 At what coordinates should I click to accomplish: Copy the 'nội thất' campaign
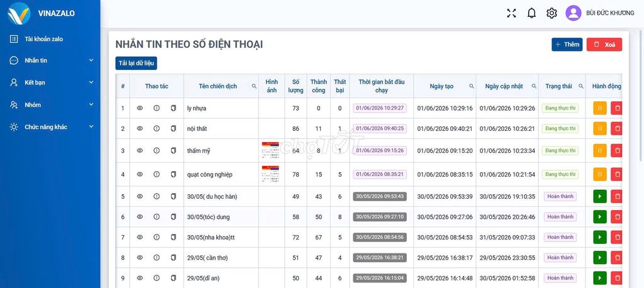click(x=174, y=128)
